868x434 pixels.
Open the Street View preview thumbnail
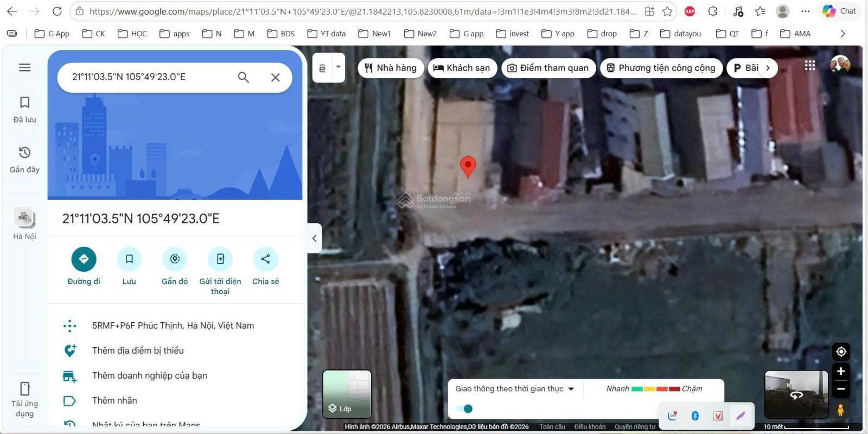tap(796, 394)
